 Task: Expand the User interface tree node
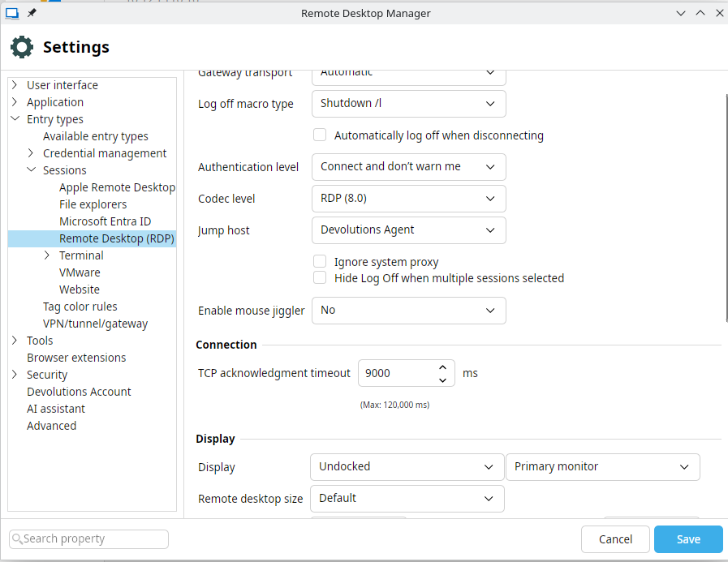click(15, 85)
